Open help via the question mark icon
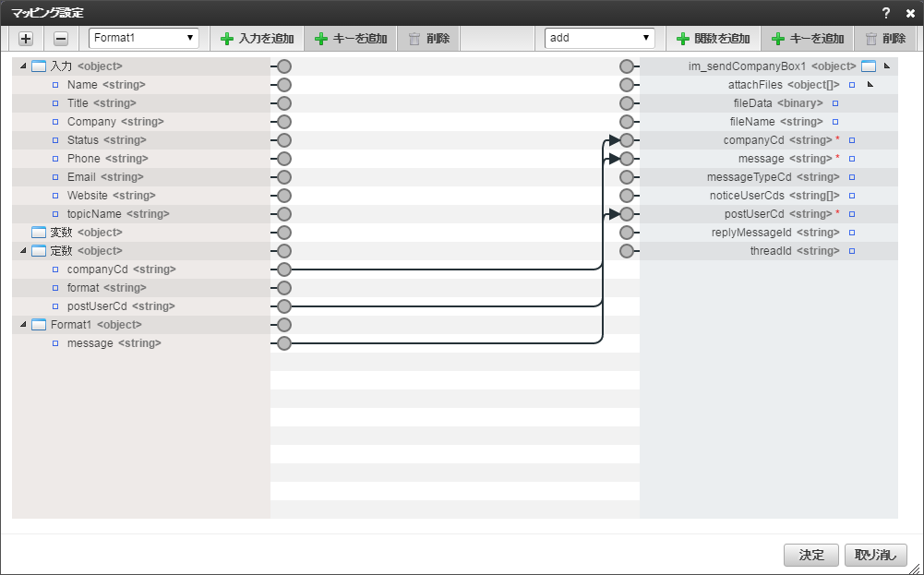 tap(884, 13)
